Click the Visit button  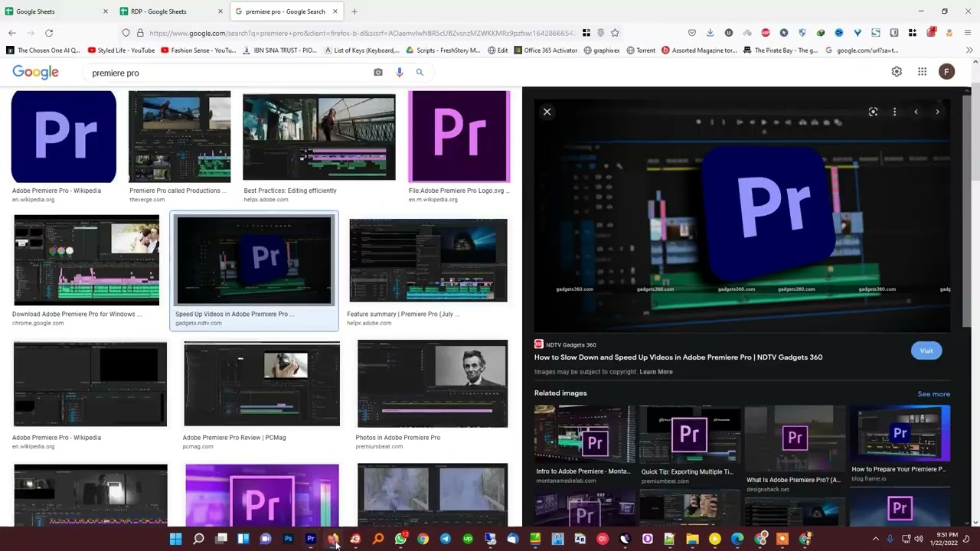click(x=926, y=350)
